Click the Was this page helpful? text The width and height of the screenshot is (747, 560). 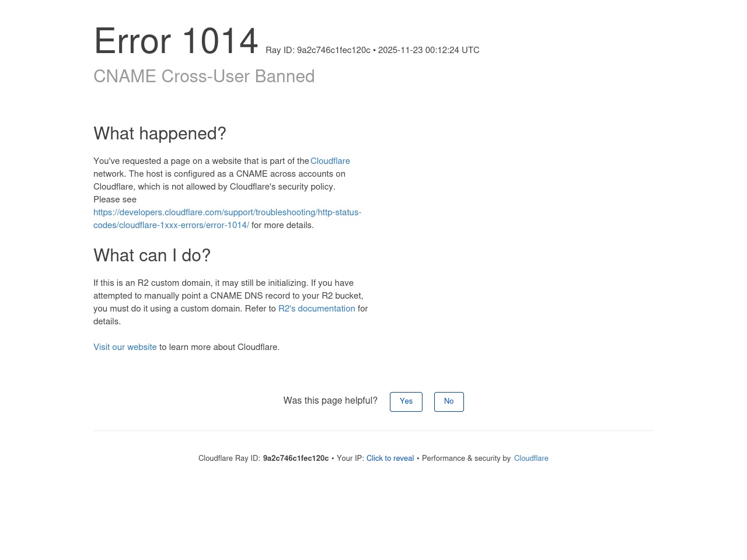click(330, 401)
